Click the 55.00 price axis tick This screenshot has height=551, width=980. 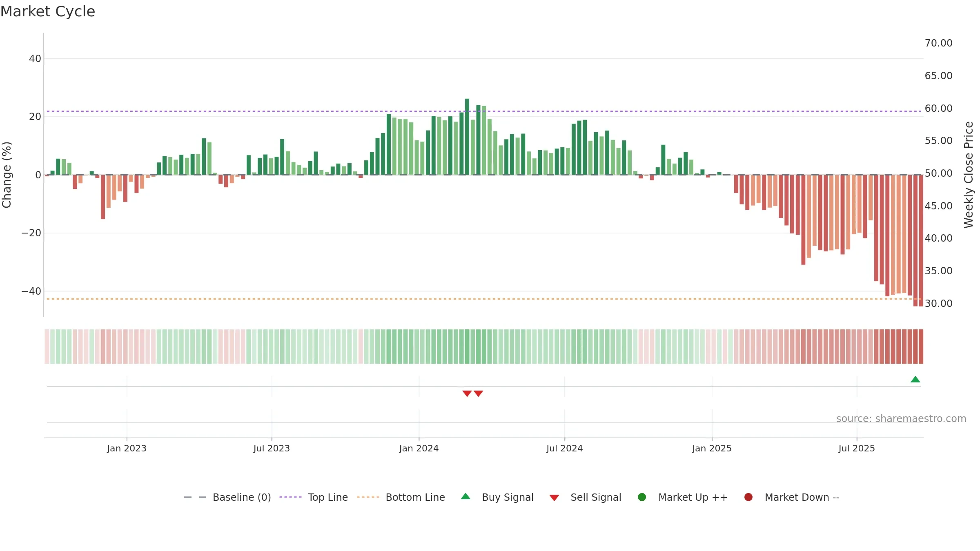[938, 140]
